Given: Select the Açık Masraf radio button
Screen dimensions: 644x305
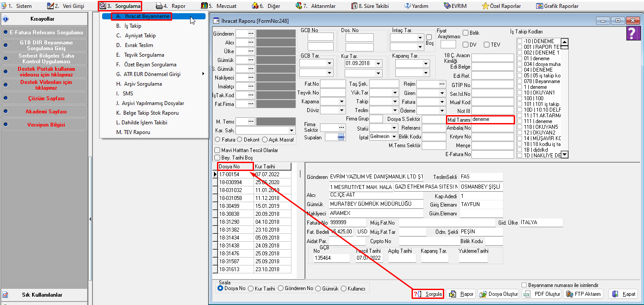Looking at the screenshot, I should (265, 140).
